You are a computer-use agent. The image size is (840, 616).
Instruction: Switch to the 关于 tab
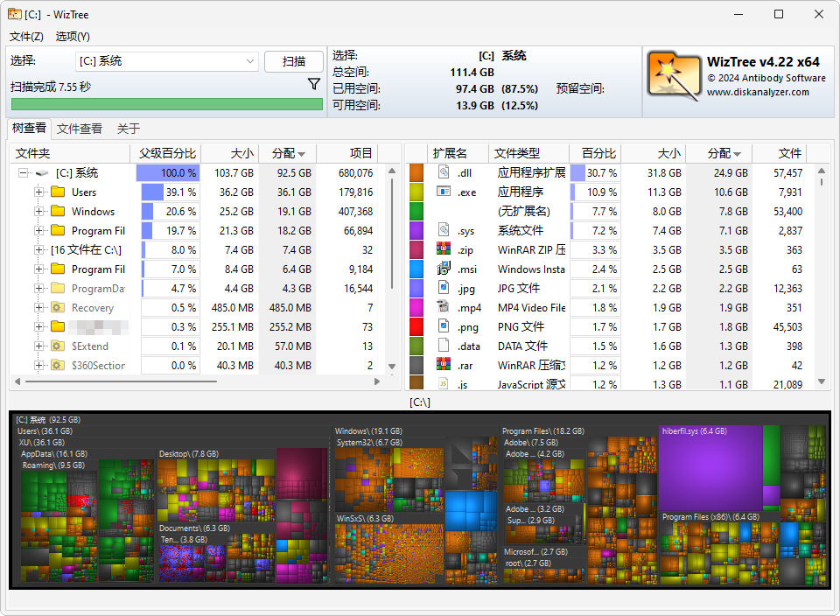point(129,129)
